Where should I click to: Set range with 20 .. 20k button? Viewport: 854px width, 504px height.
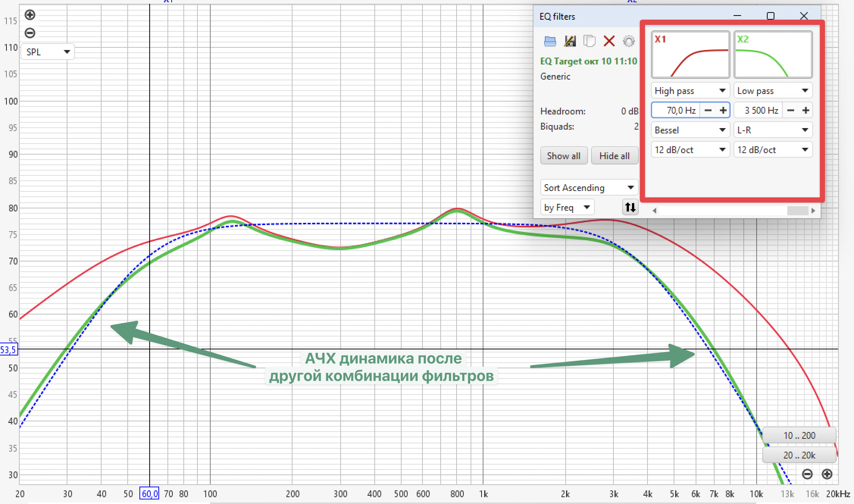[x=799, y=455]
